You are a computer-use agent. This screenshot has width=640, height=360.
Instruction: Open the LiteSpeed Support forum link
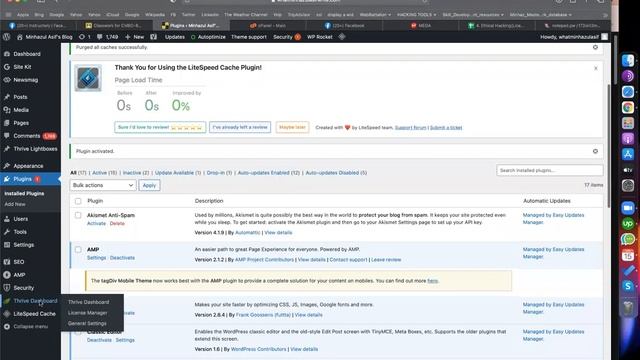pyautogui.click(x=410, y=128)
